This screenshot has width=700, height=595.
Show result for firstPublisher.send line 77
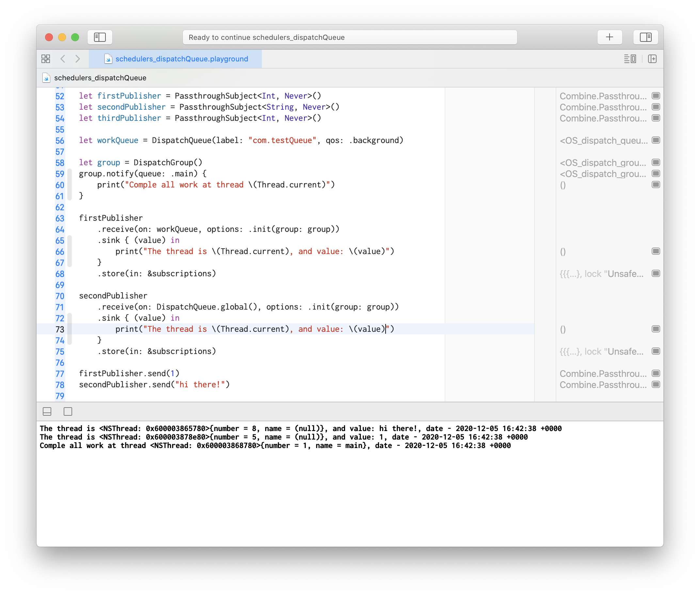tap(656, 373)
